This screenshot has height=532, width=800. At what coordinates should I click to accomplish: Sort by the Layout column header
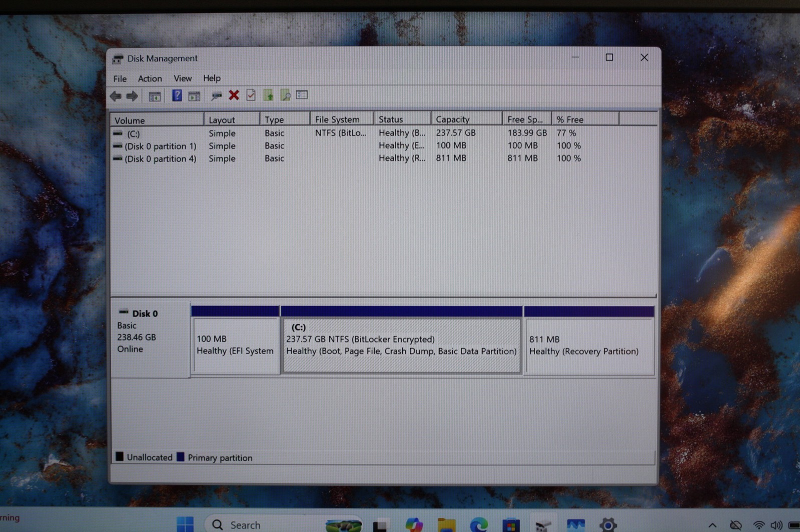point(232,119)
